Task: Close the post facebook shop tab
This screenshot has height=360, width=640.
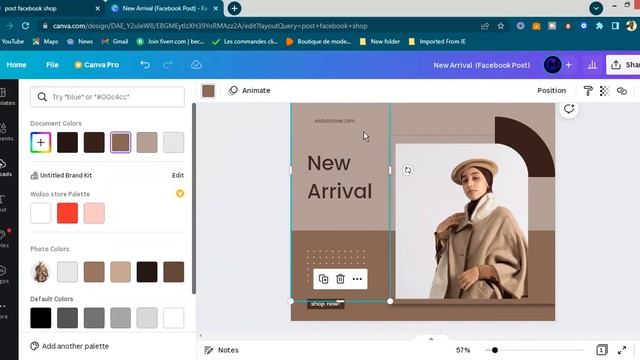Action: coord(98,8)
